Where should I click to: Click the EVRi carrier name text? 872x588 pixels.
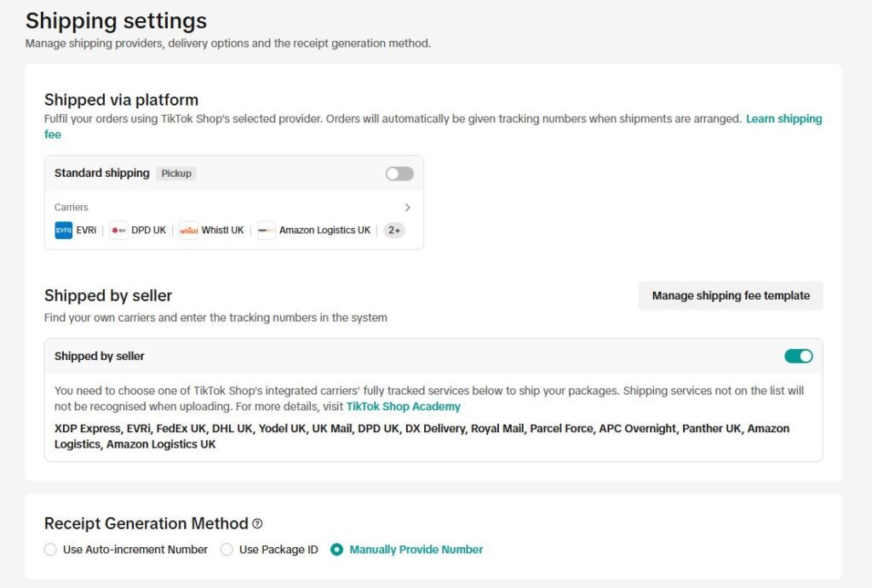[86, 230]
